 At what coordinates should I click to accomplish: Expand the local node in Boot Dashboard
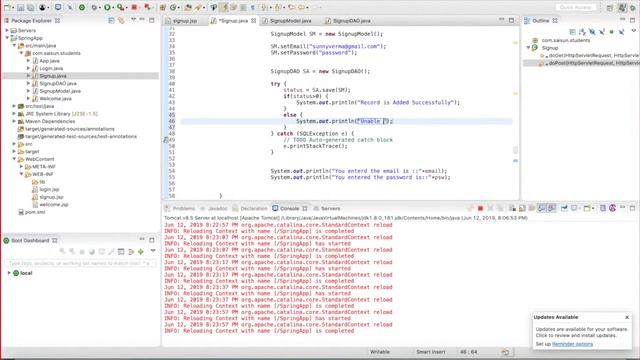coord(9,273)
